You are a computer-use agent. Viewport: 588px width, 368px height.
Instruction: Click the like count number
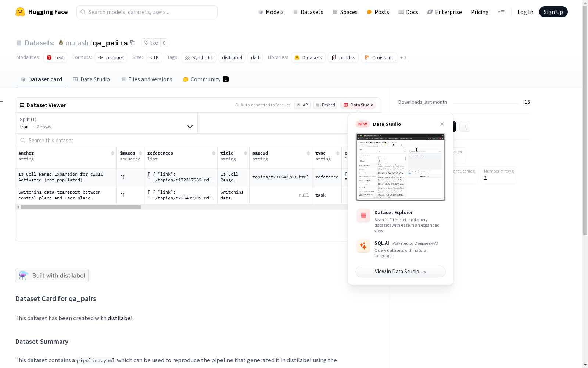click(x=164, y=43)
